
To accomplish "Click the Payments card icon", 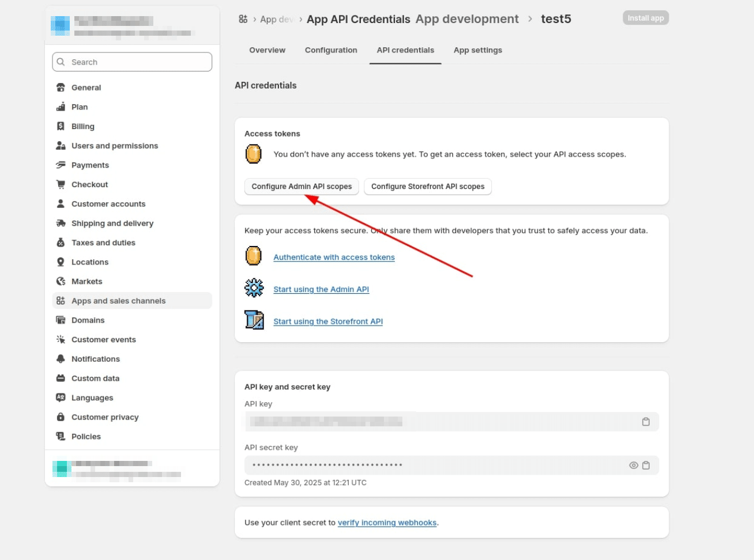I will [61, 165].
